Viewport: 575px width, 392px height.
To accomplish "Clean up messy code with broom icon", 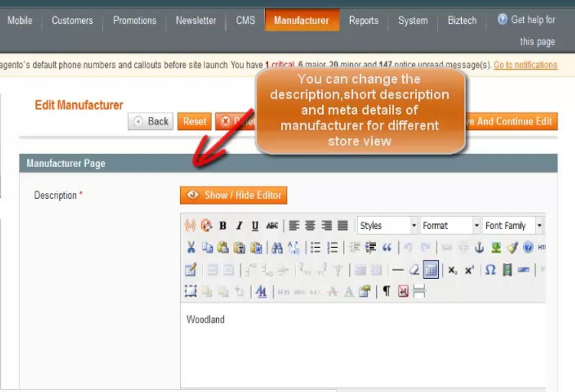I will click(512, 248).
